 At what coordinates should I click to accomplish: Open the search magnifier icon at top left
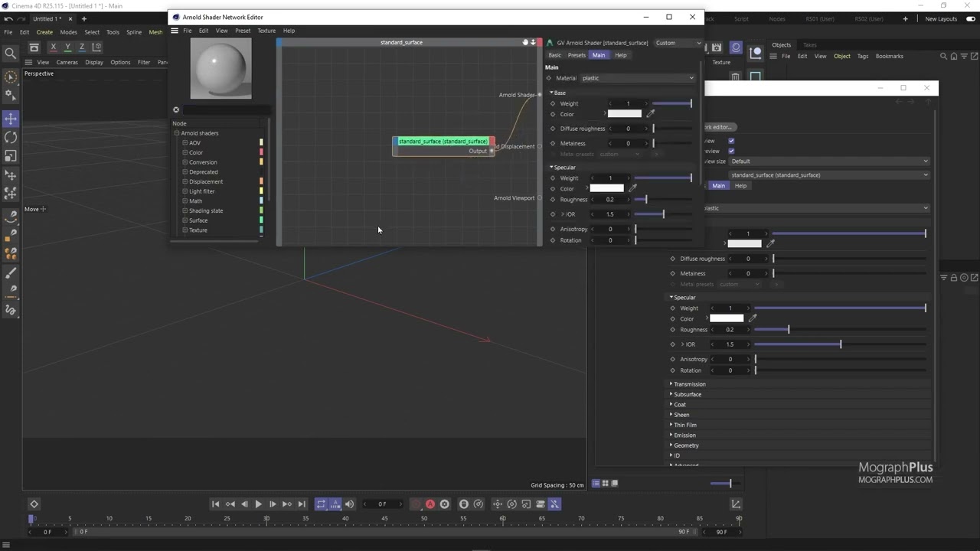click(10, 54)
